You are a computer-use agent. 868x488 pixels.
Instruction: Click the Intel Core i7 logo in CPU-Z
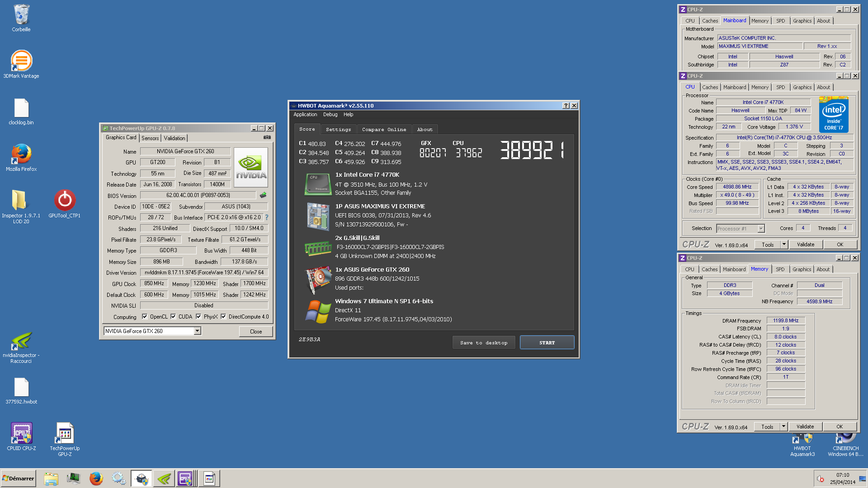coord(834,114)
